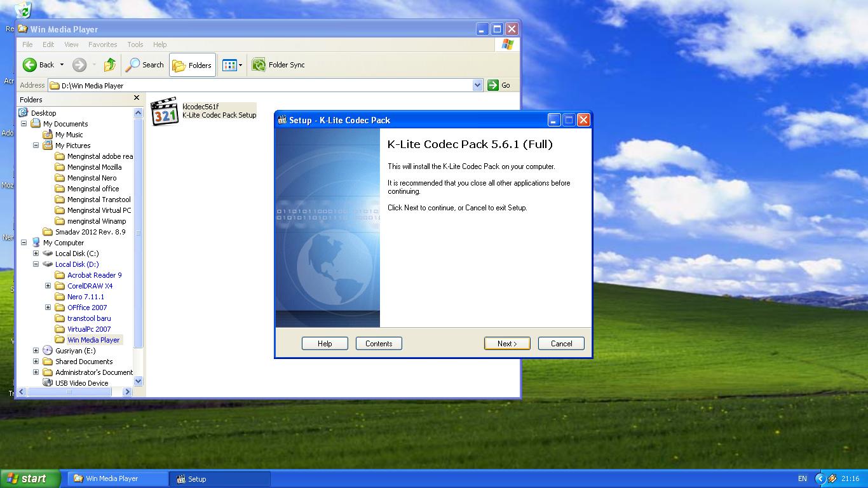Open the Edit menu

[48, 44]
